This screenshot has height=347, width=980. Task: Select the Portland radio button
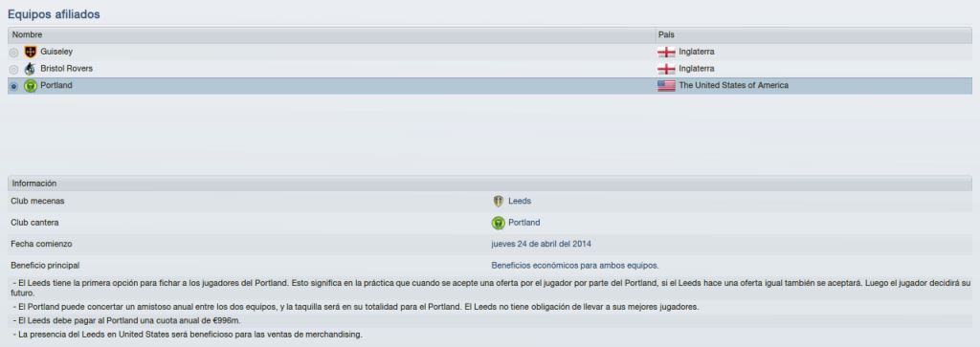tap(13, 86)
